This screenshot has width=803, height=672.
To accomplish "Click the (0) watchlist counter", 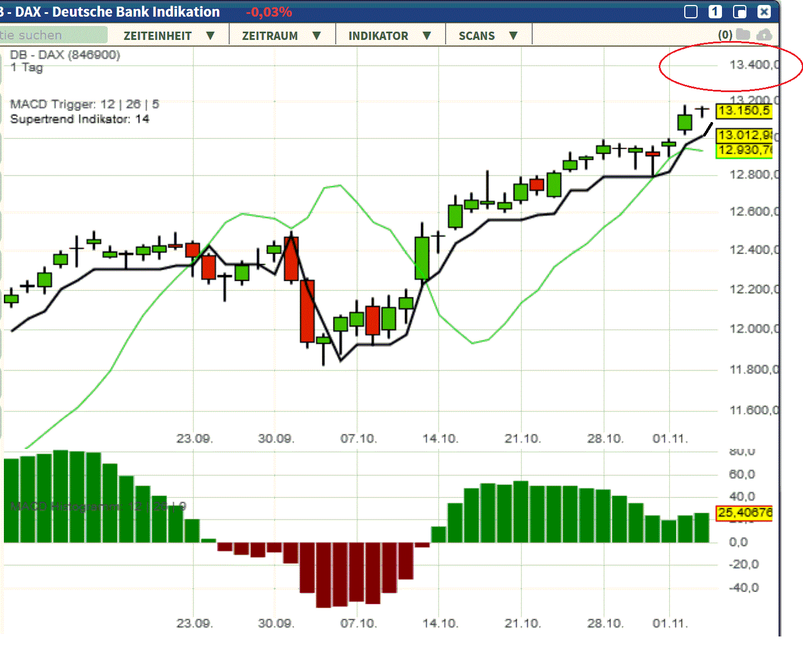I will pyautogui.click(x=724, y=34).
